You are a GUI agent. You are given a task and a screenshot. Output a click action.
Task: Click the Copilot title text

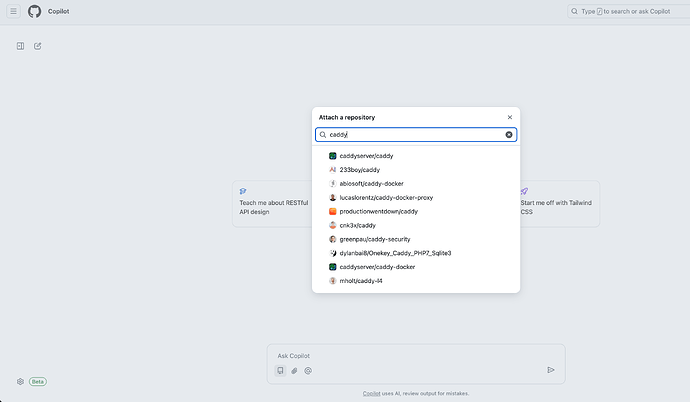(59, 11)
